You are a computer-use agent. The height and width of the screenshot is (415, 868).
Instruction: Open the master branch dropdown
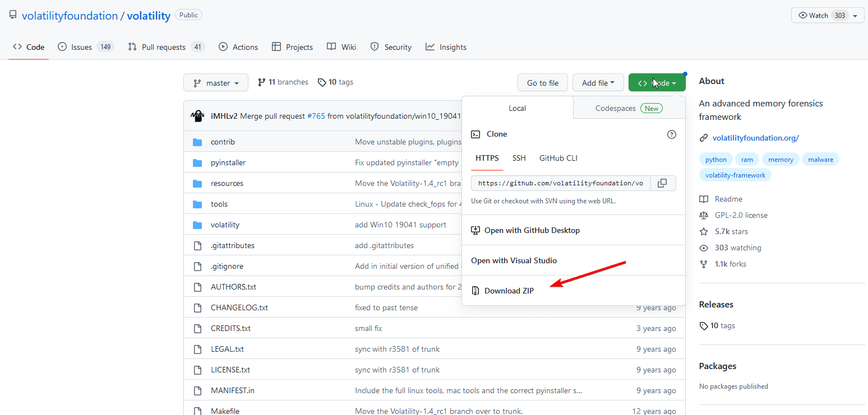(x=215, y=83)
